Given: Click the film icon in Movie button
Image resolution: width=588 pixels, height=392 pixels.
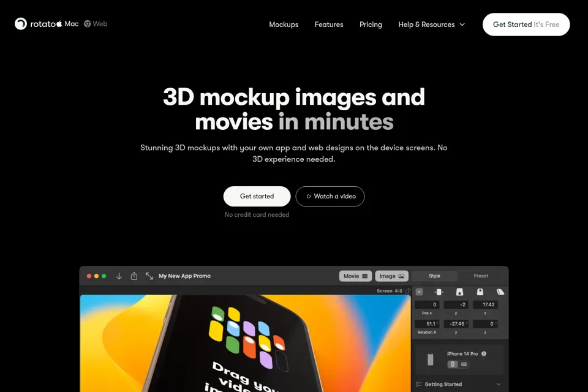Looking at the screenshot, I should 365,276.
